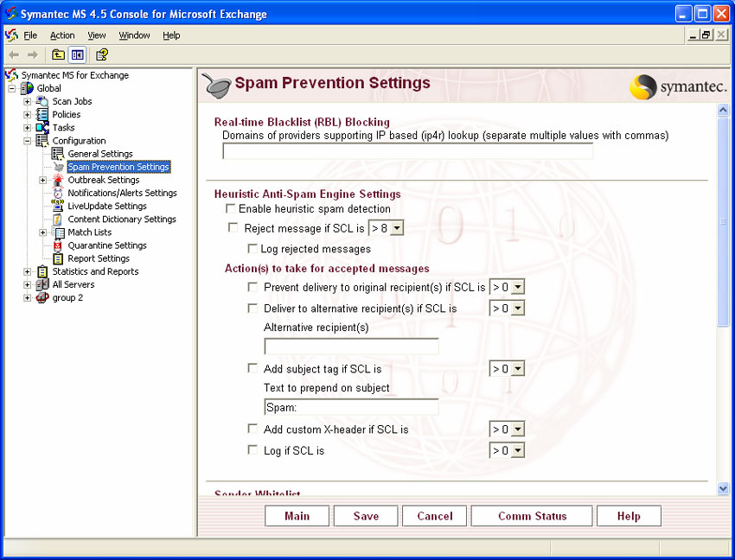Viewport: 735px width, 560px height.
Task: Check Prevent delivery to original recipient(s)
Action: click(252, 287)
